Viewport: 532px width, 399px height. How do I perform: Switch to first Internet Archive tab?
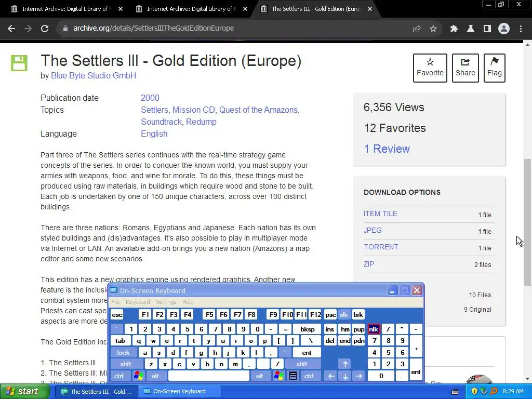pos(67,9)
